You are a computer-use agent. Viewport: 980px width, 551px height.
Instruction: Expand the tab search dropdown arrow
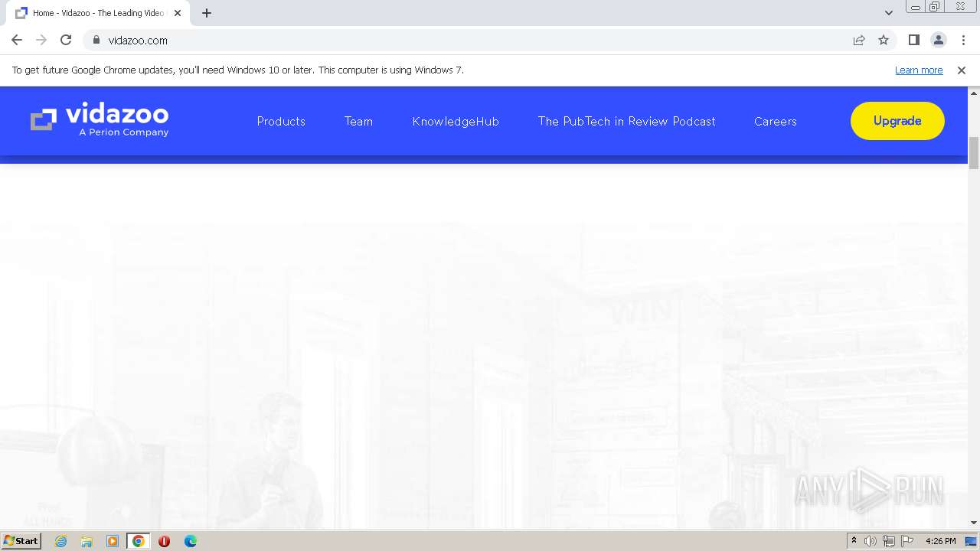click(x=888, y=13)
